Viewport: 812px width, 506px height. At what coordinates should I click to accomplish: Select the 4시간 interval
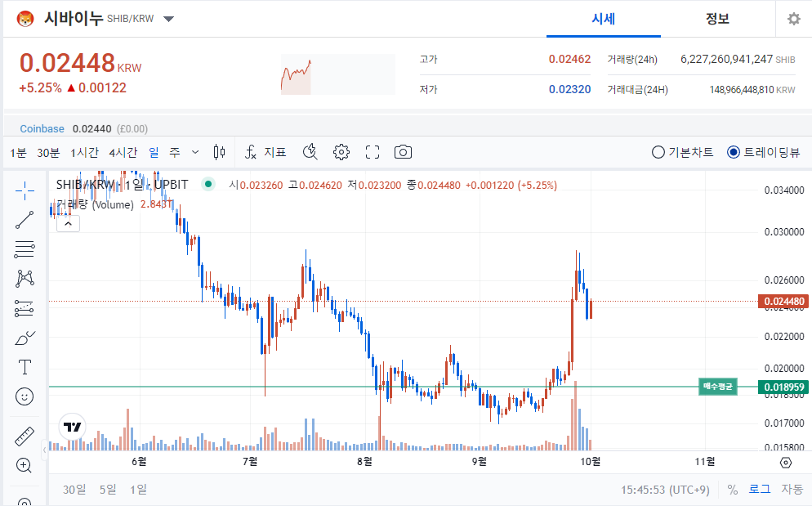(x=123, y=152)
